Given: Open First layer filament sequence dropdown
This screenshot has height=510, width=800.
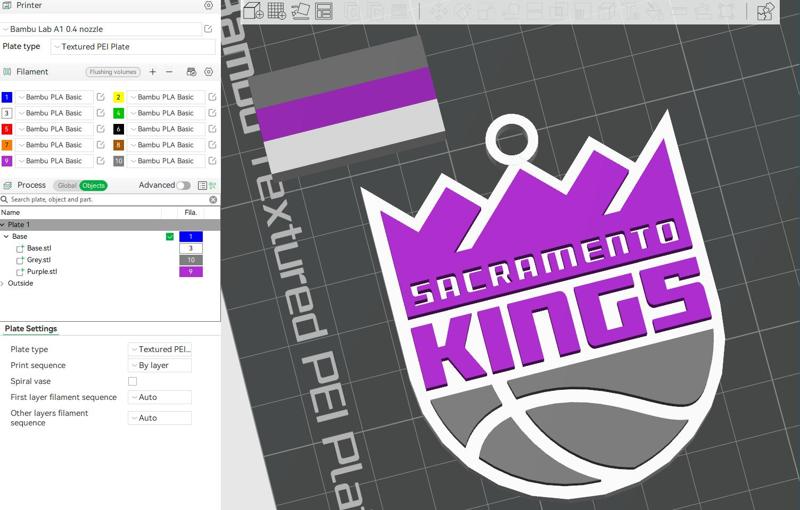Looking at the screenshot, I should pyautogui.click(x=160, y=397).
